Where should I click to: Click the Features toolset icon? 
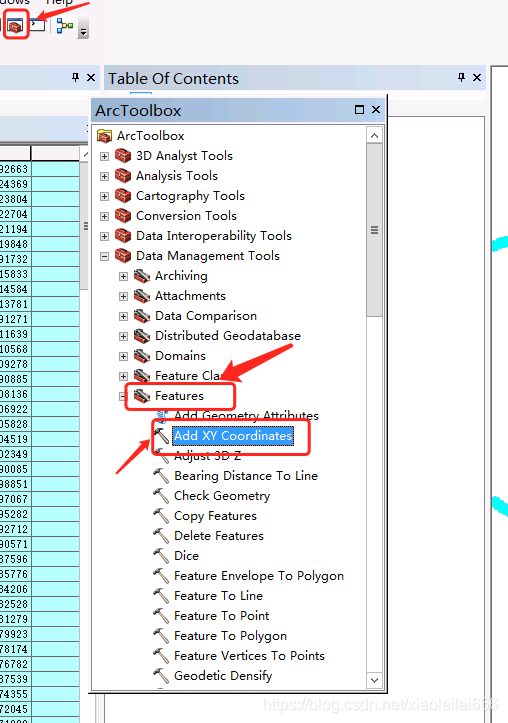click(x=142, y=396)
